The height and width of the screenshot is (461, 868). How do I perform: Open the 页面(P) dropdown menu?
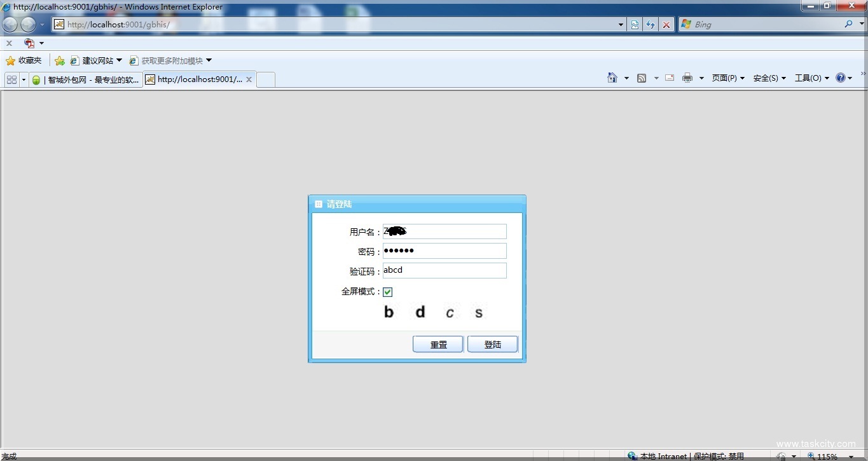(x=727, y=78)
